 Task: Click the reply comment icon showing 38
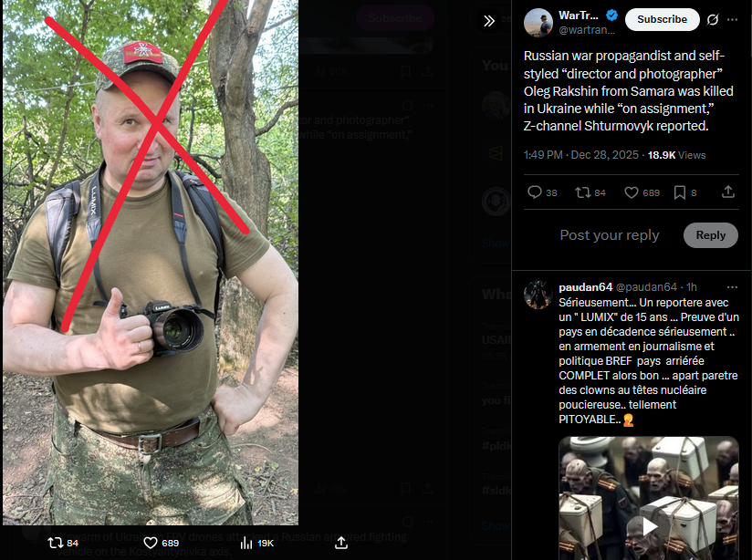(542, 192)
